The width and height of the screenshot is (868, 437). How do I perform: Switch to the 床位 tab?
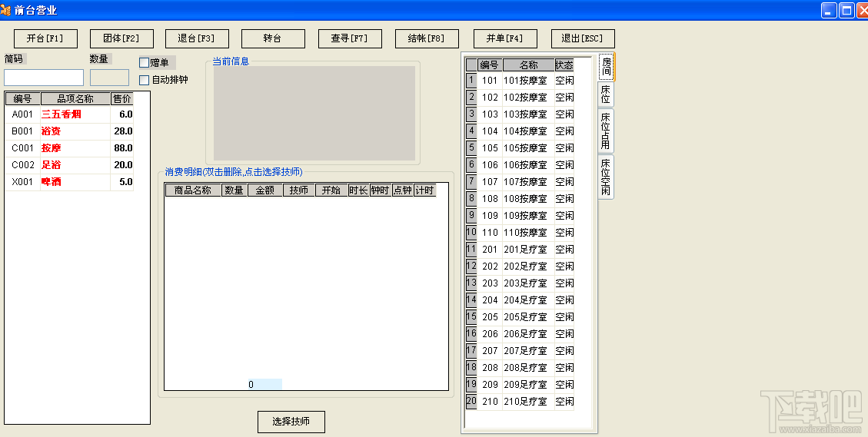[606, 94]
